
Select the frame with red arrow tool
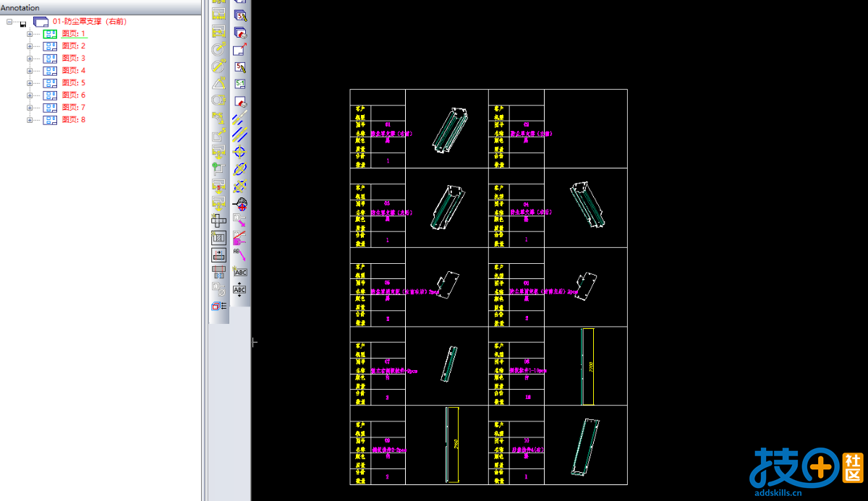[241, 51]
